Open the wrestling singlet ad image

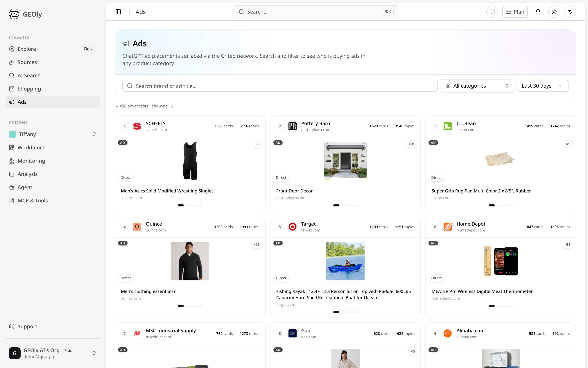pos(190,161)
